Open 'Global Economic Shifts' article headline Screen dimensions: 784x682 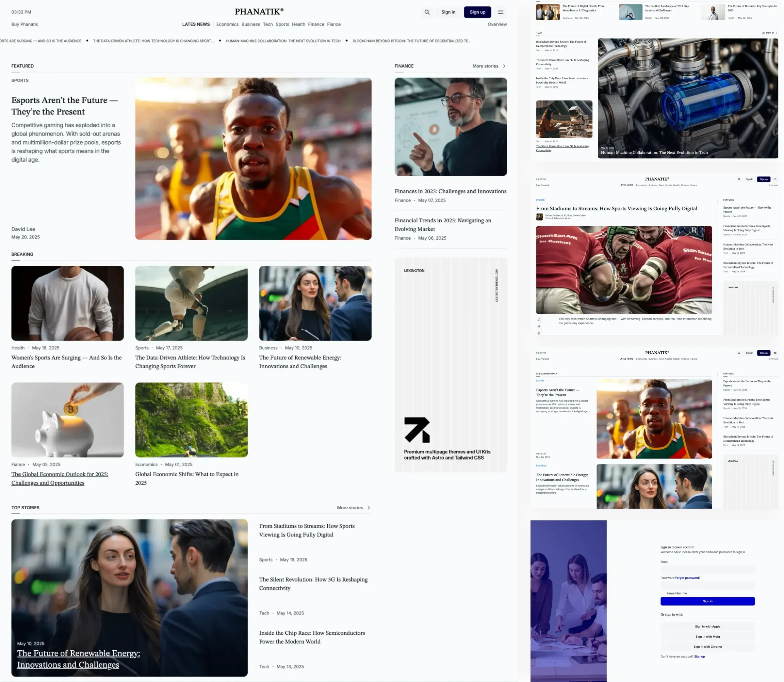point(187,478)
